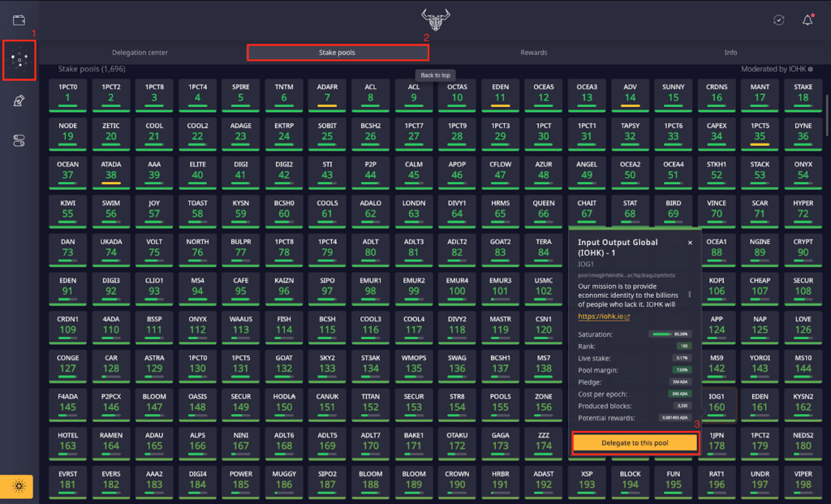Click the Back to top button
This screenshot has height=504, width=831.
click(x=435, y=74)
